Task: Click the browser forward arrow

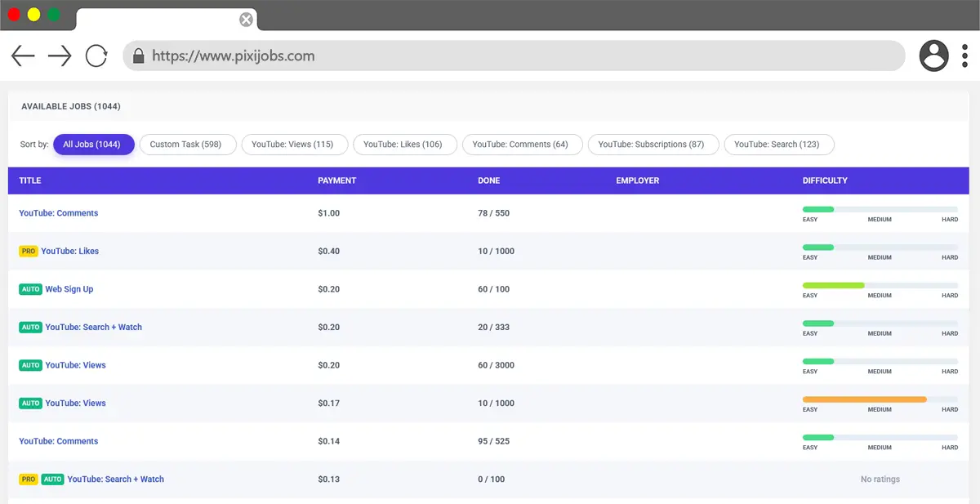Action: (60, 56)
